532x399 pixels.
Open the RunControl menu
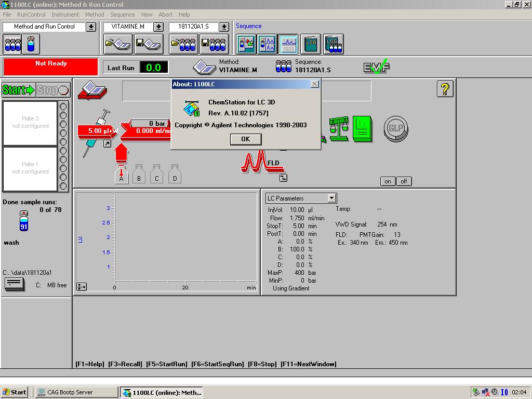click(31, 15)
